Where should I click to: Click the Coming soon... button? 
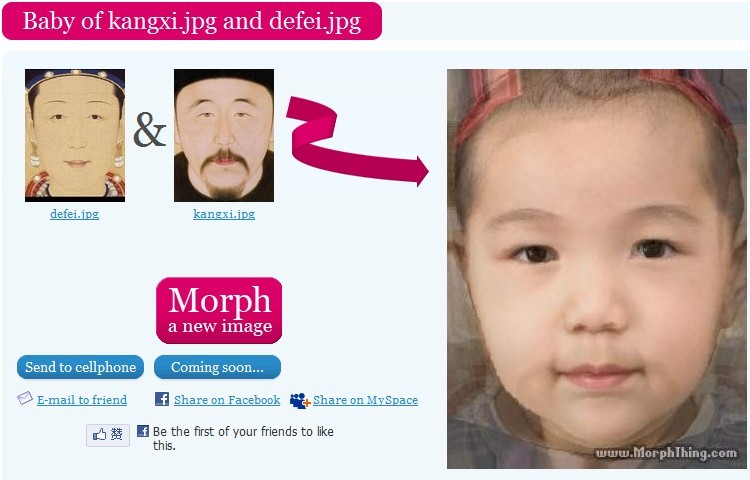pyautogui.click(x=217, y=367)
